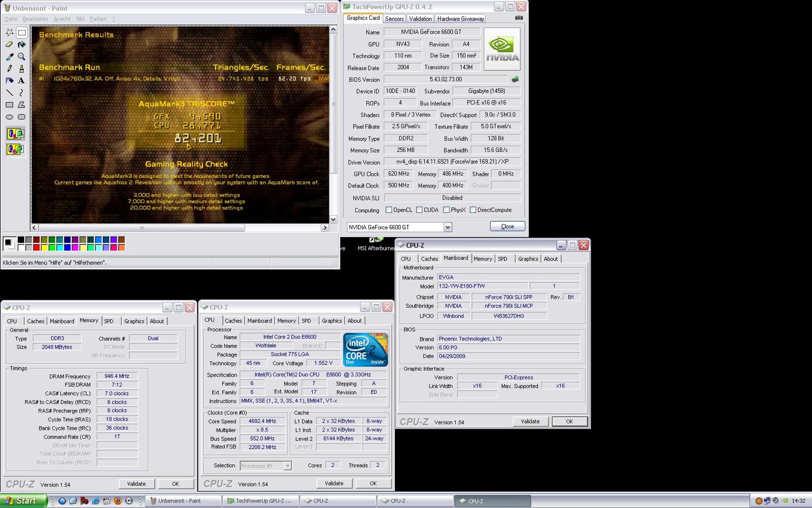Pick the Airbrush spray tool

click(x=9, y=80)
